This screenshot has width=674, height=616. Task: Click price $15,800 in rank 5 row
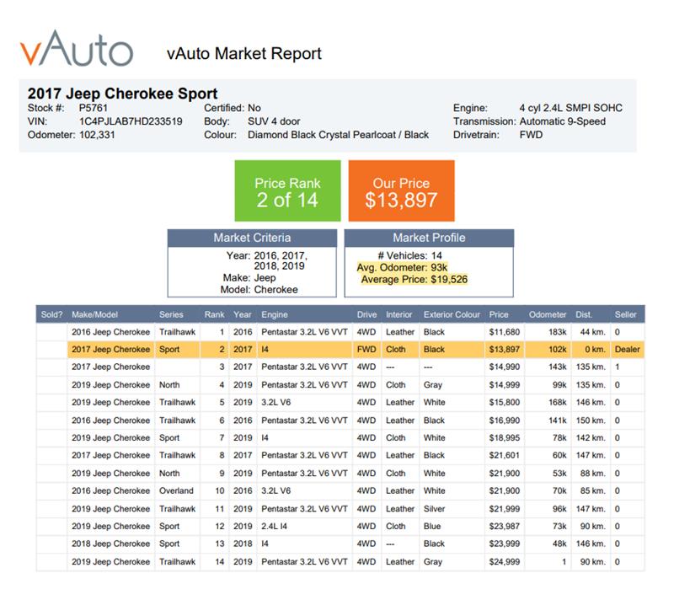pyautogui.click(x=504, y=402)
